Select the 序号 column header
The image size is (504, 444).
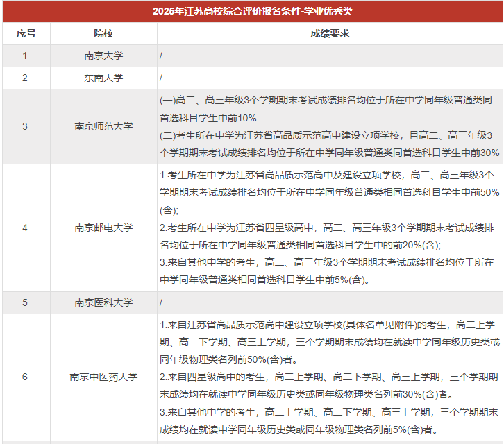click(26, 34)
